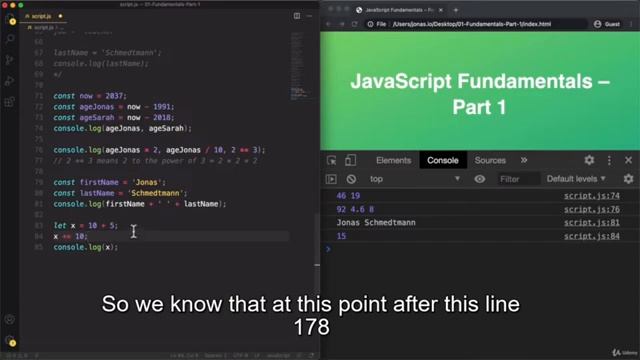Open the top JavaScript context dropdown
640x360 pixels.
coord(414,179)
